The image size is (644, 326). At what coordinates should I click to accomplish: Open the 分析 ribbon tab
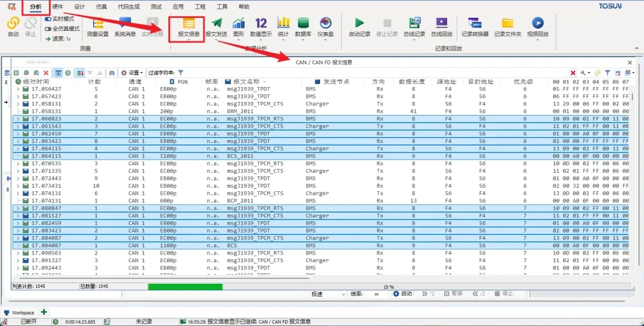tap(36, 7)
